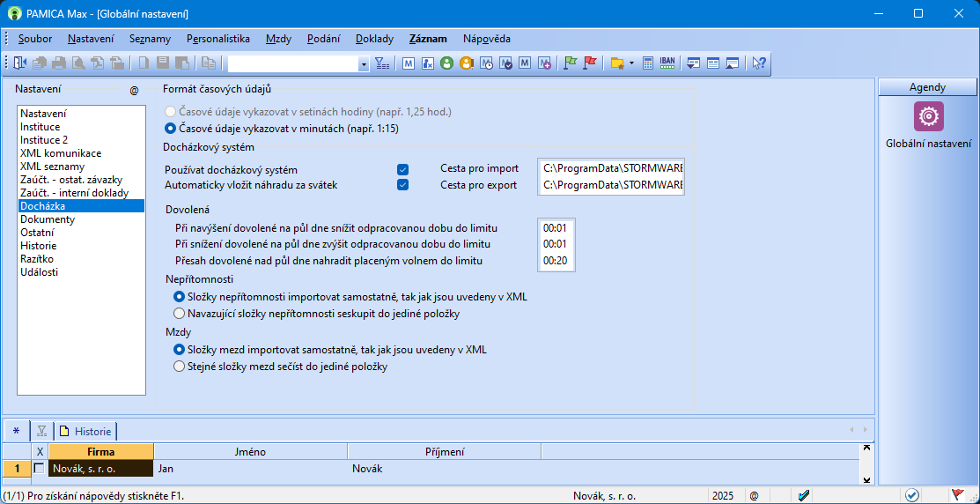The image size is (980, 504).
Task: Click the M with plus sign icon
Action: click(x=544, y=63)
